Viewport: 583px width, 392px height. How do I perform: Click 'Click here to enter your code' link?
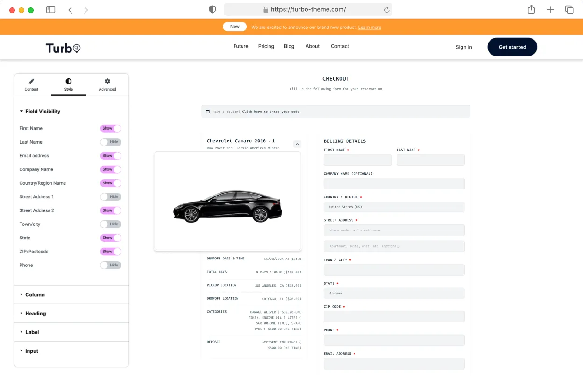tap(270, 112)
